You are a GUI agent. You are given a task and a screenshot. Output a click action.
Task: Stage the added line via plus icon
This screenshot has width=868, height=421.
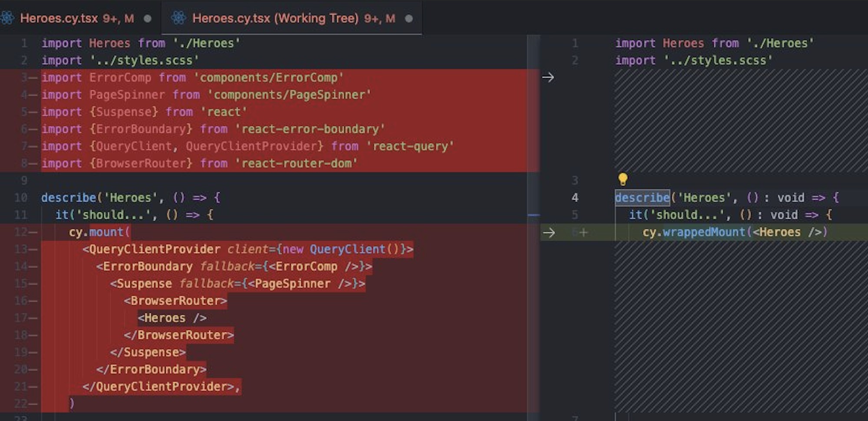click(x=583, y=233)
